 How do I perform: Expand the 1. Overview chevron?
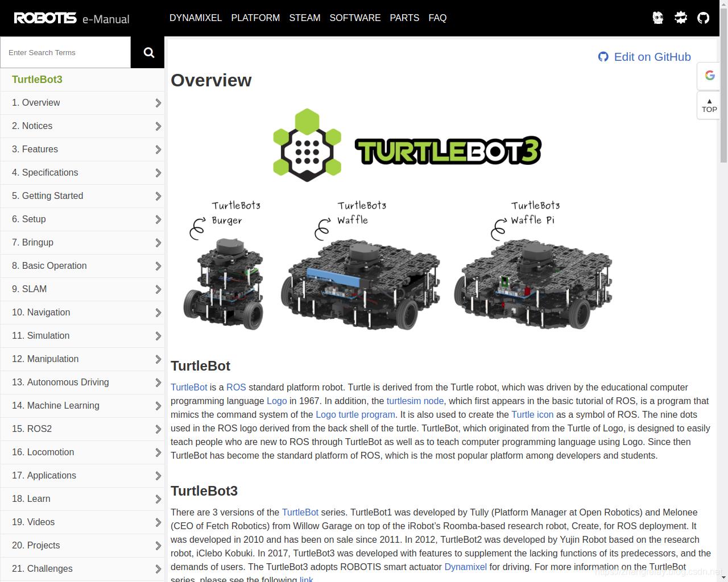[x=158, y=103]
